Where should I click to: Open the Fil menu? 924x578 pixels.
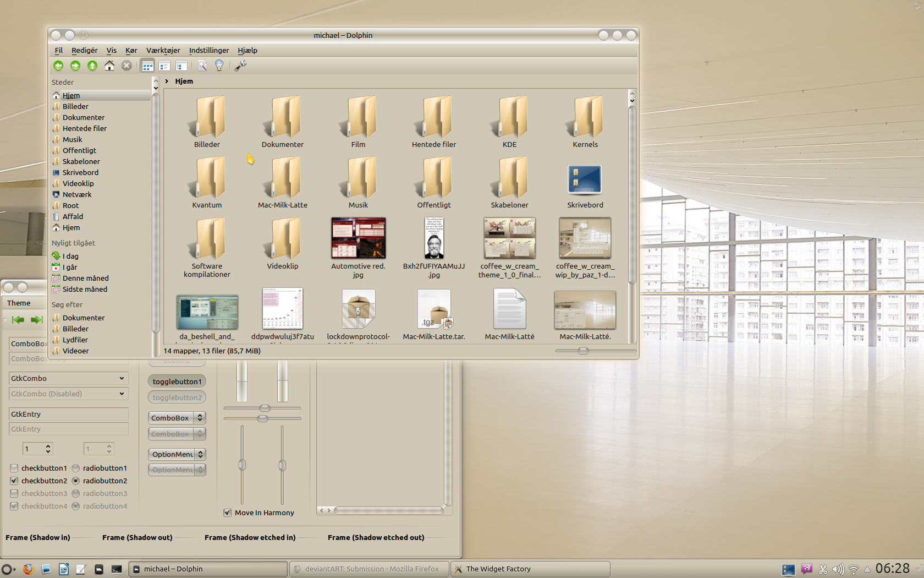(x=59, y=50)
